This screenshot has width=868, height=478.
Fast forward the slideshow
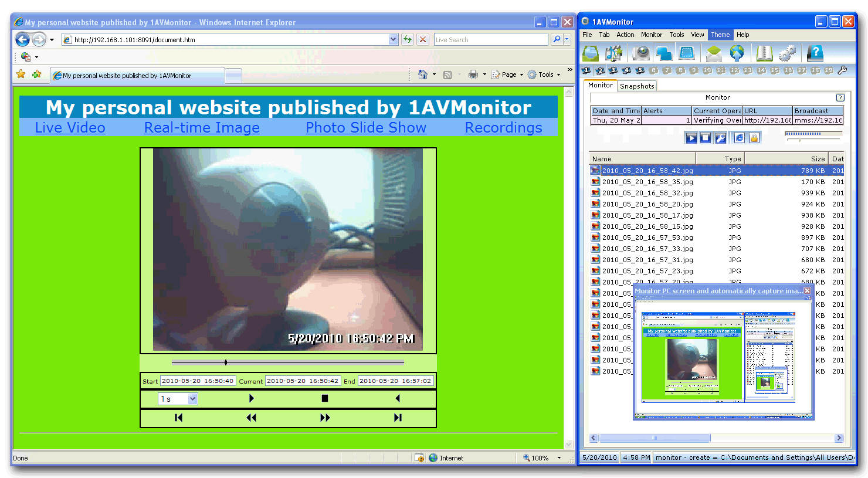coord(325,418)
